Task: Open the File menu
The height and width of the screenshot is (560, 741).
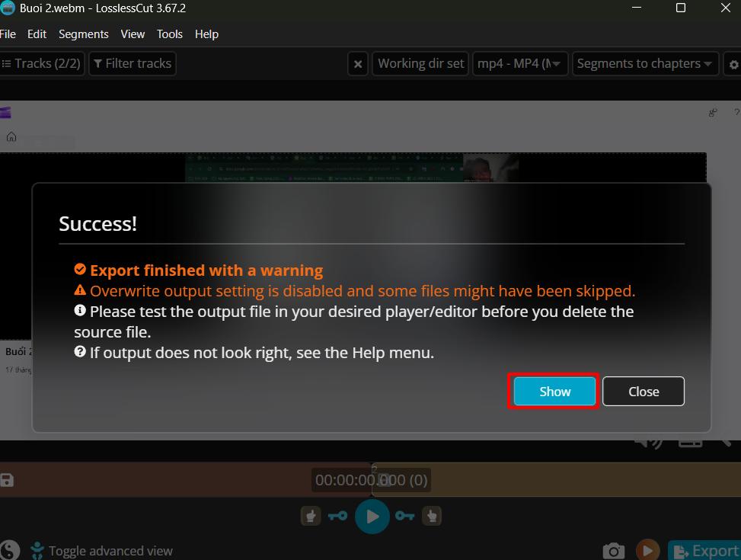Action: pos(8,34)
